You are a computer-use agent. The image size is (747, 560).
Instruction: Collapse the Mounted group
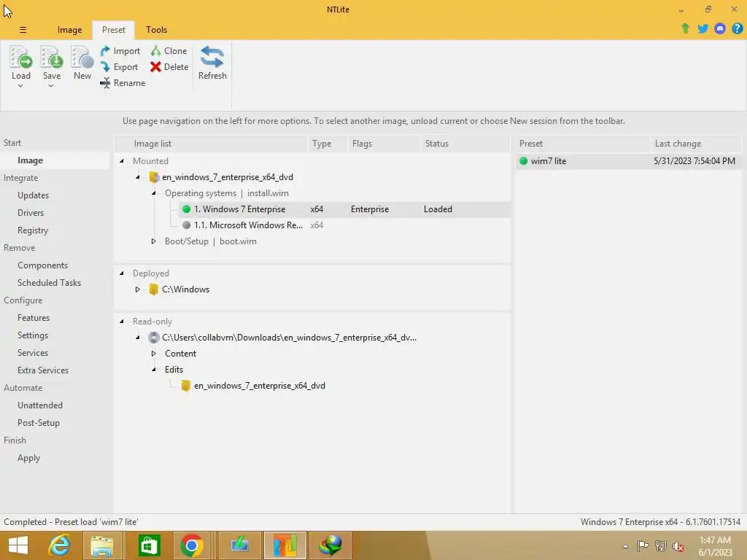[122, 161]
